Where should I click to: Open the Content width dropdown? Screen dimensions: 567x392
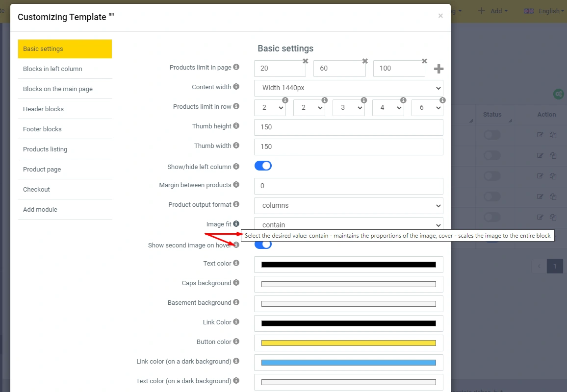tap(348, 88)
